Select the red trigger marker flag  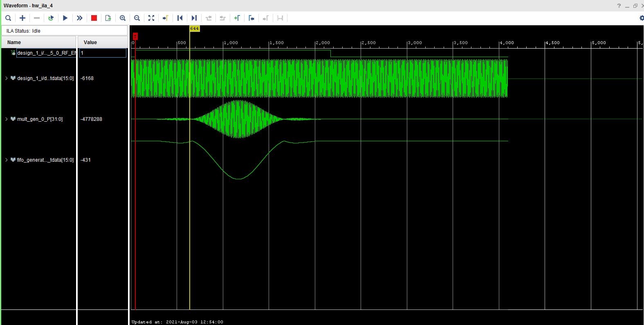(135, 36)
